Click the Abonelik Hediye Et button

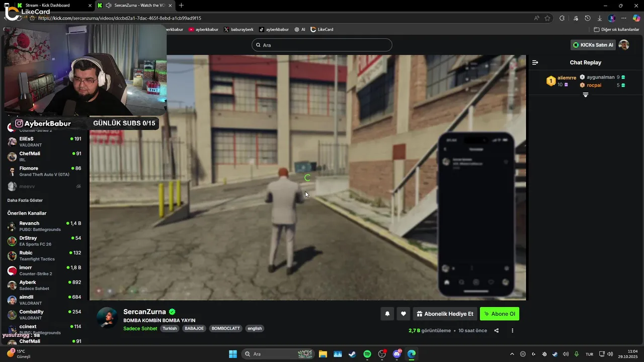click(x=445, y=314)
